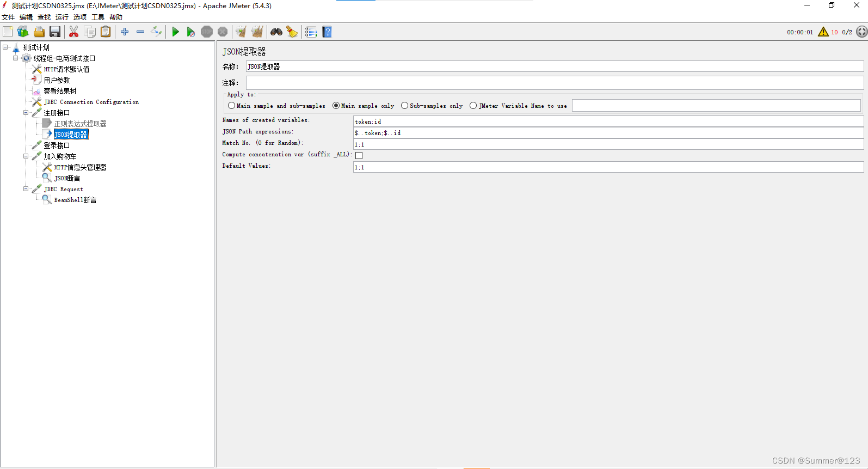Click the Names of created variables field
This screenshot has width=868, height=469.
[608, 121]
